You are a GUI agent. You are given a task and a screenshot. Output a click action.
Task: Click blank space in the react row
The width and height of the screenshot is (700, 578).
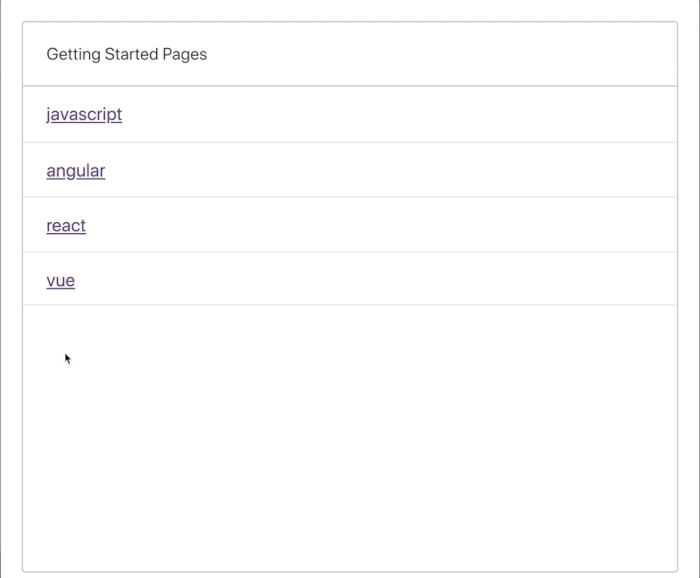(x=379, y=225)
